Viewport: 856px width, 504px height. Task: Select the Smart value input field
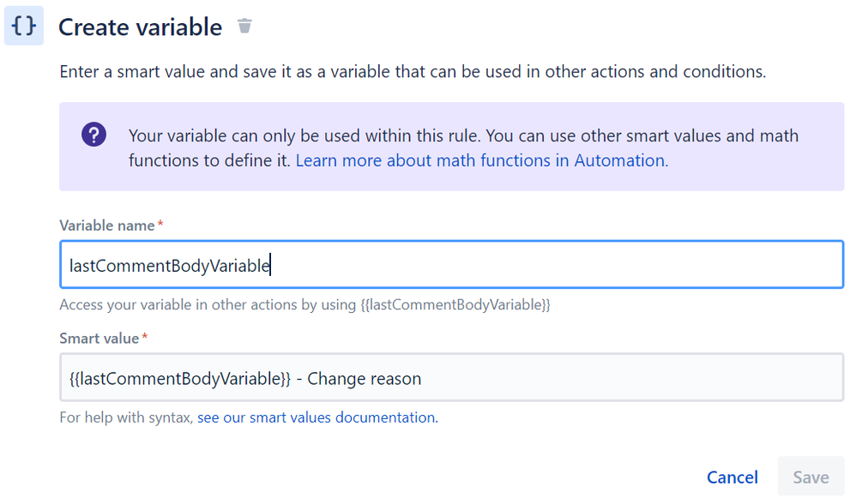coord(429,377)
